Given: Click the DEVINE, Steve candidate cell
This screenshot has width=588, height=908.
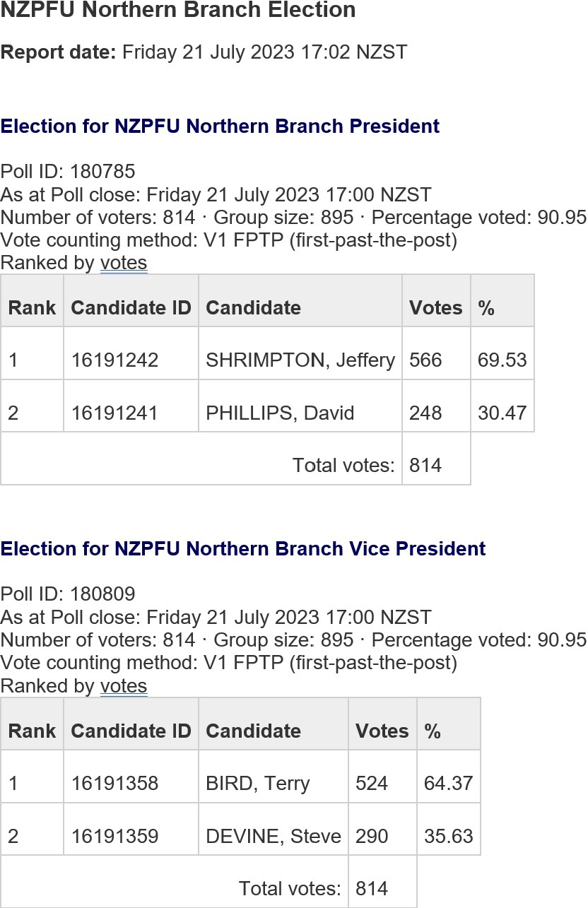Looking at the screenshot, I should pos(274,836).
